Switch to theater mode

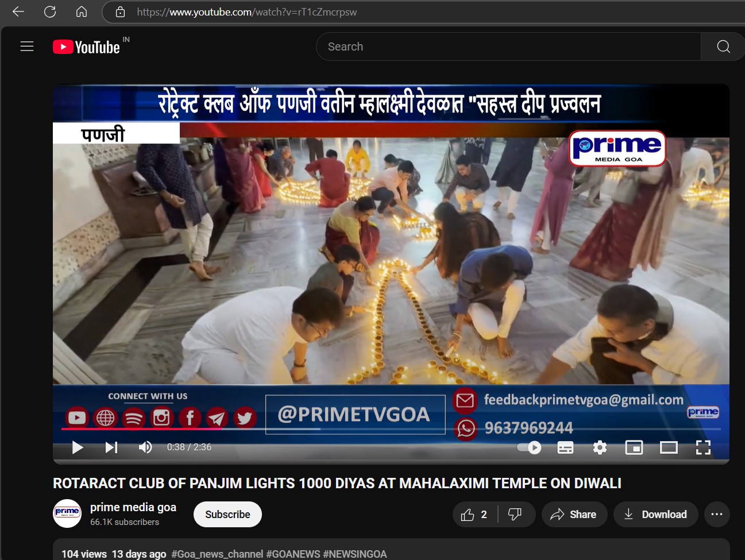pos(669,447)
